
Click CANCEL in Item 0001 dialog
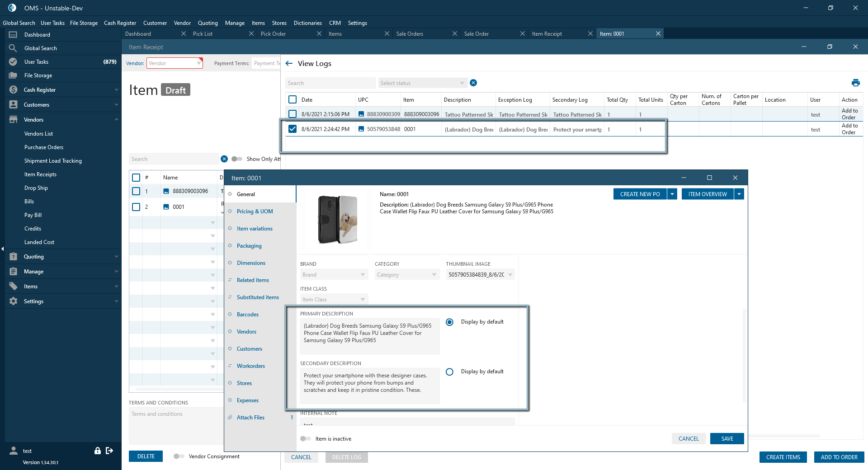(x=688, y=439)
